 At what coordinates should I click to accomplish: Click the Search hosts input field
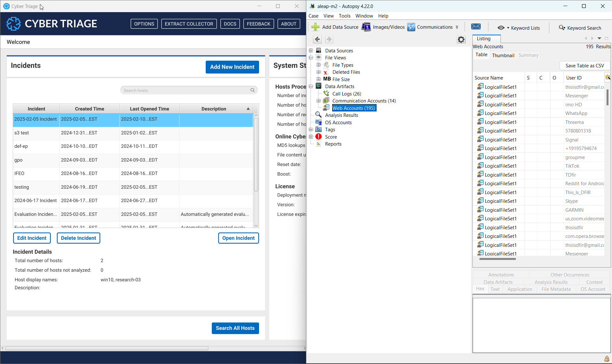[185, 90]
